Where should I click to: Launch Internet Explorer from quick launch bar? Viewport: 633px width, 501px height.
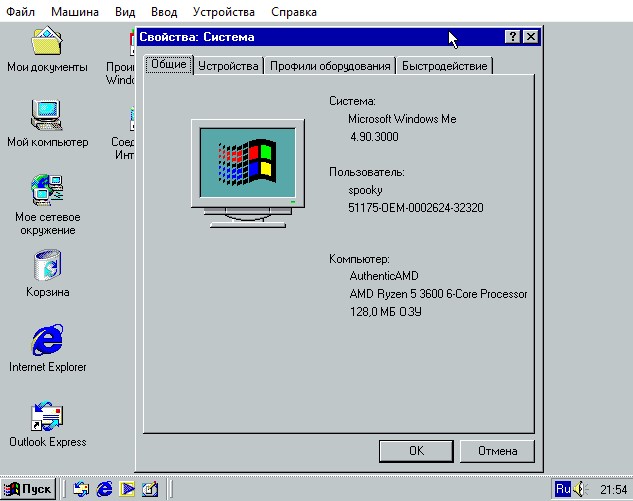(x=104, y=489)
